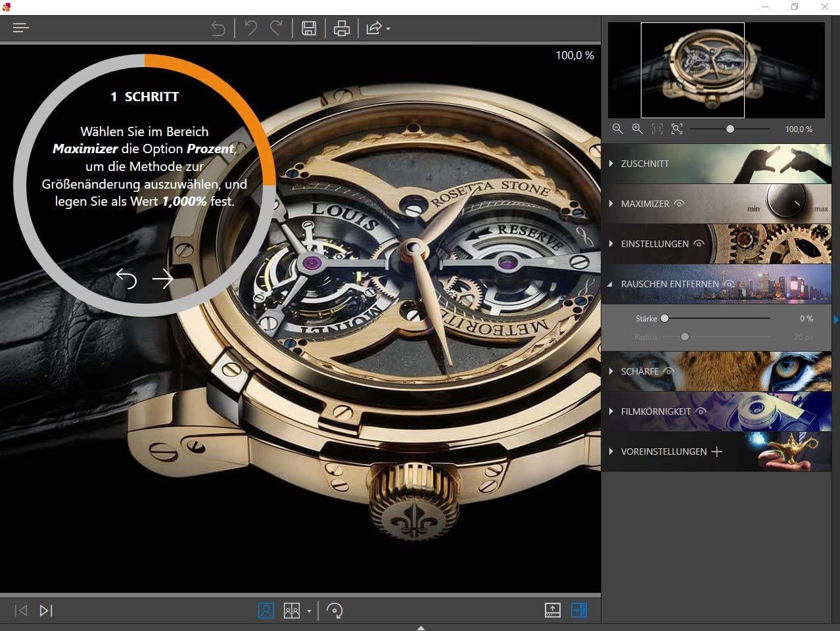Click the Stärke slider handle
840x631 pixels.
(x=665, y=318)
